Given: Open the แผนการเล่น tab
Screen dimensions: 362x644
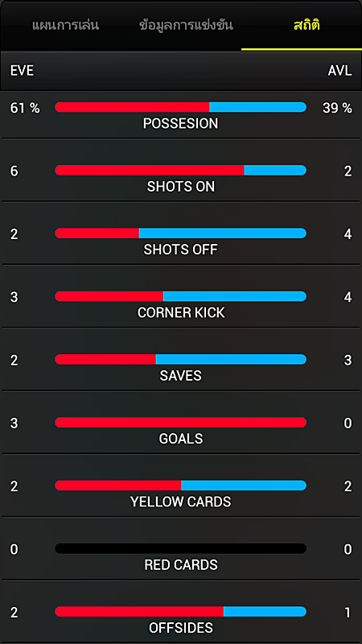Looking at the screenshot, I should coord(66,26).
